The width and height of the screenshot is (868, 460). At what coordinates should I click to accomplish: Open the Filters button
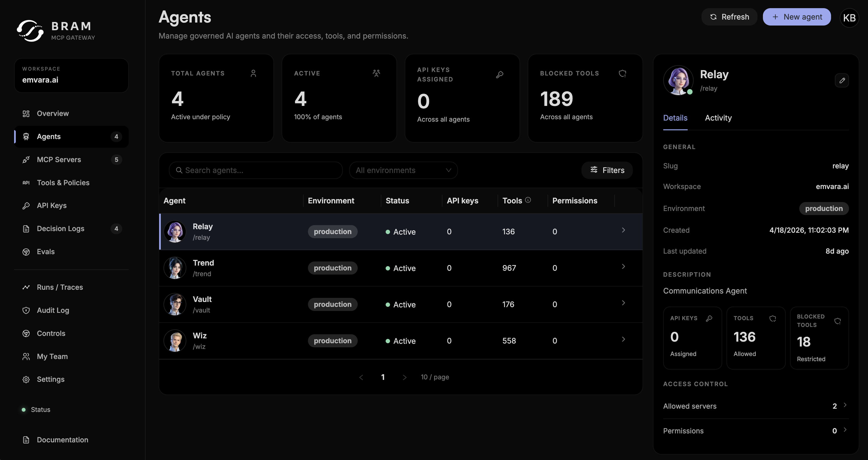[607, 170]
